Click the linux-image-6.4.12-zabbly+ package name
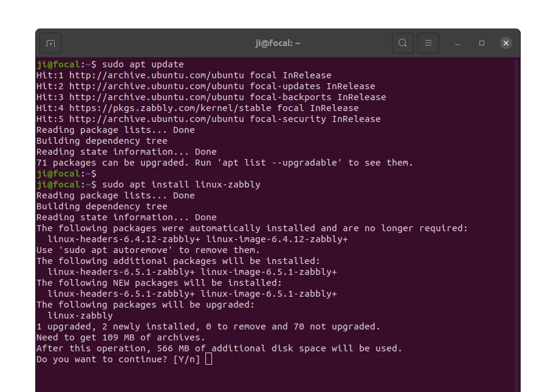The image size is (545, 392). pos(277,239)
